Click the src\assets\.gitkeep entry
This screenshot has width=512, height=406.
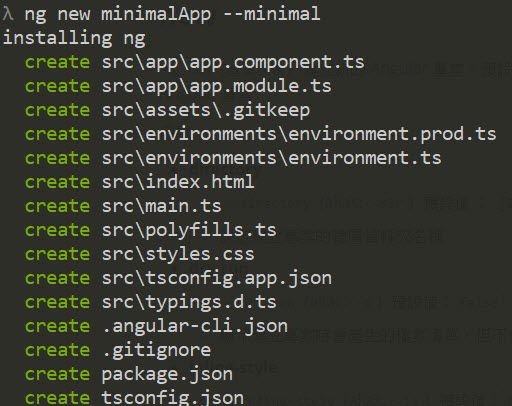tap(206, 111)
